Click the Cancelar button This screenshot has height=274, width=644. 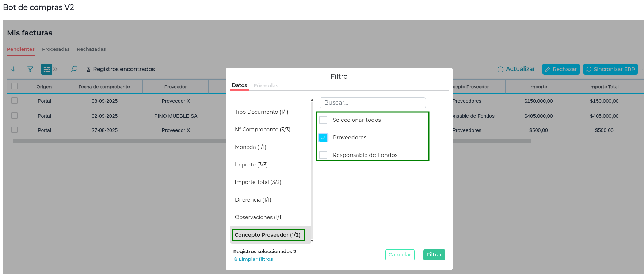click(x=400, y=255)
